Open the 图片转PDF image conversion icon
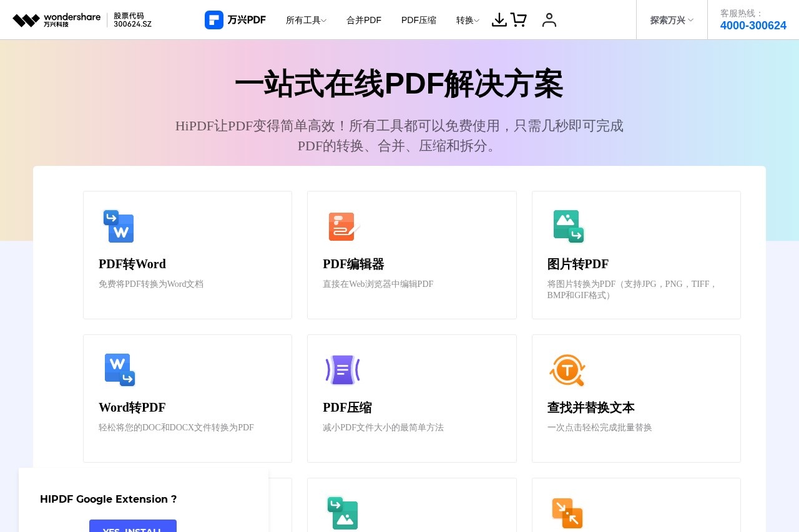Viewport: 799px width, 532px height. click(567, 226)
